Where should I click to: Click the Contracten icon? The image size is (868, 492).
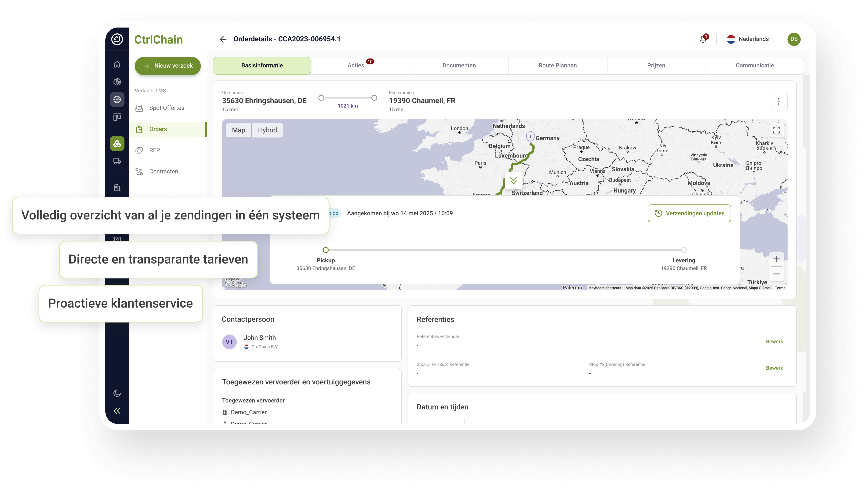click(x=139, y=172)
